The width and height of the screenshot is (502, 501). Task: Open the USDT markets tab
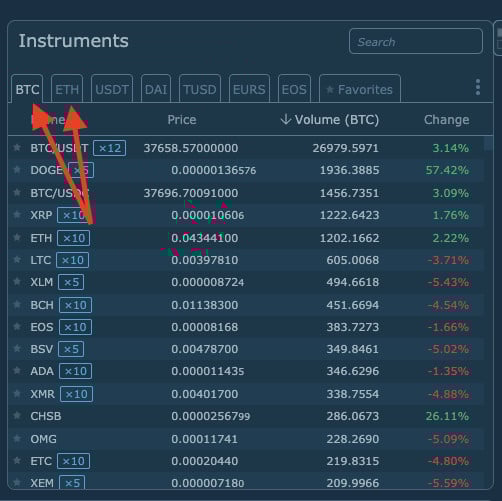pos(112,89)
